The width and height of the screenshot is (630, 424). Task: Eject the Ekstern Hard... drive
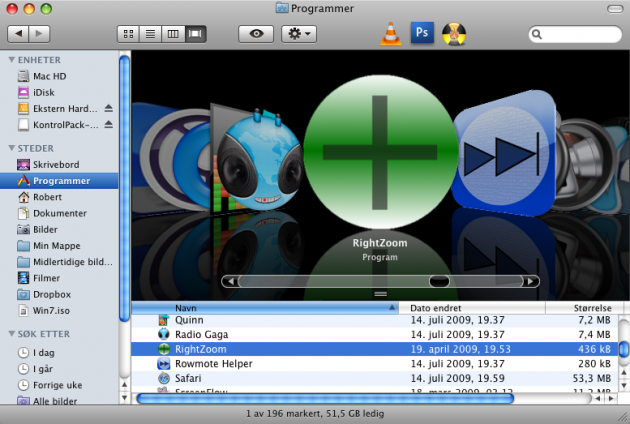tap(108, 108)
